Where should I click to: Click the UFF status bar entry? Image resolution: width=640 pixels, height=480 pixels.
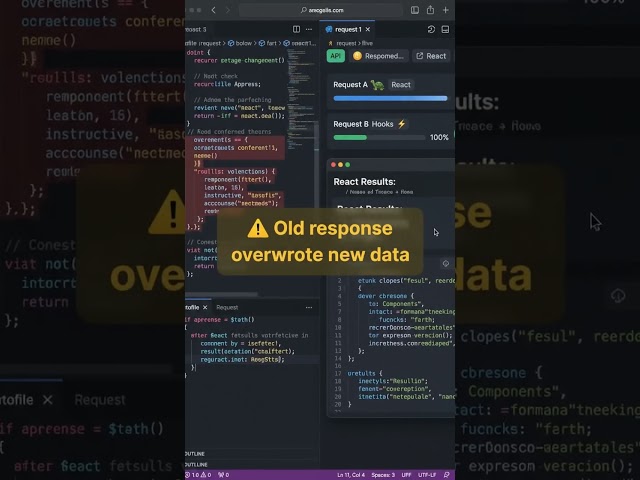[407, 475]
